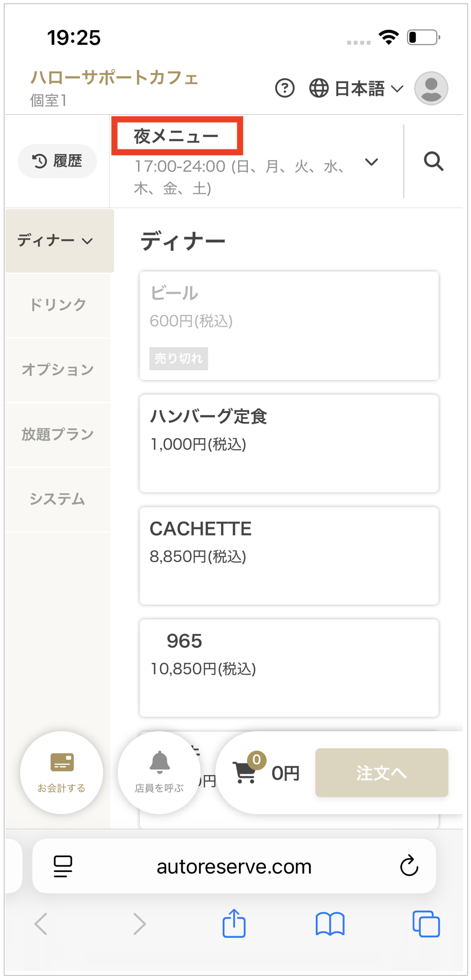471x980 pixels.
Task: Open Safari bookmarks
Action: (x=330, y=923)
